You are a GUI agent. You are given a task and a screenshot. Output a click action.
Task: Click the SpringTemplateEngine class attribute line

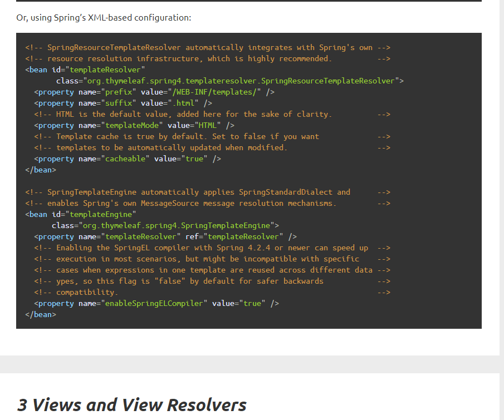coord(165,226)
